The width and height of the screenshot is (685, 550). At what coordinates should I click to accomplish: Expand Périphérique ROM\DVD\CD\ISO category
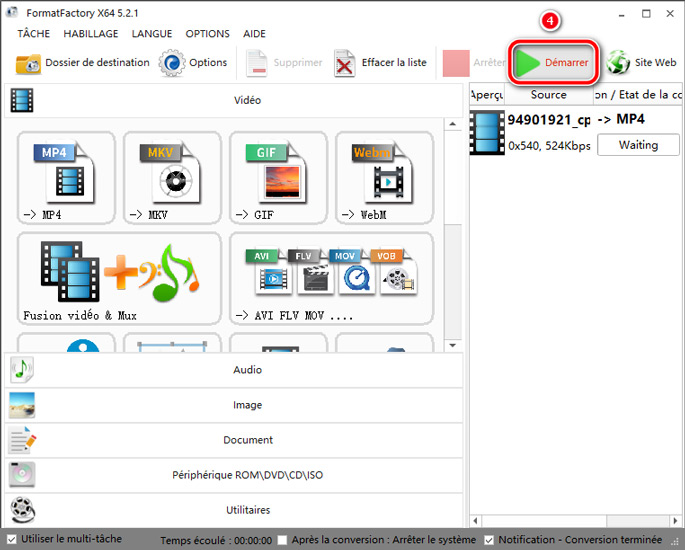(x=234, y=475)
